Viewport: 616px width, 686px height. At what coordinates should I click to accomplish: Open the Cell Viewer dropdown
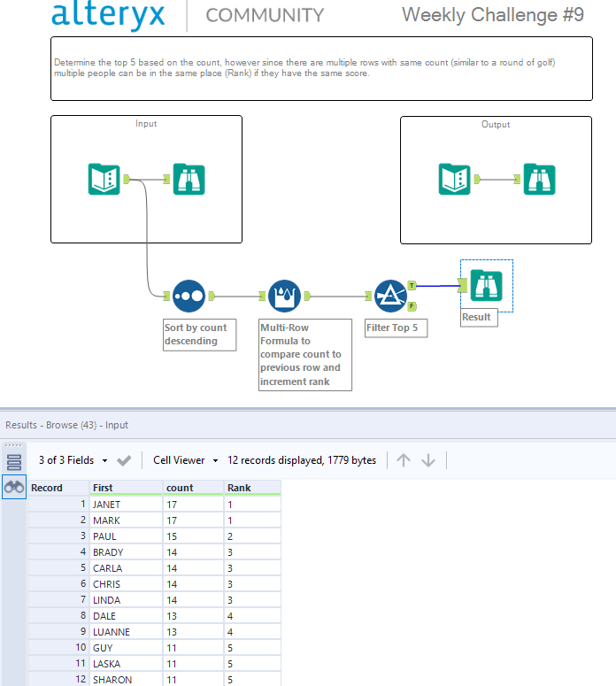[186, 460]
